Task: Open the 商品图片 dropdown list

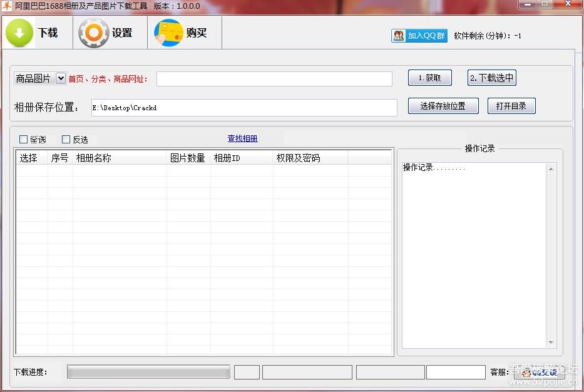Action: pyautogui.click(x=61, y=78)
